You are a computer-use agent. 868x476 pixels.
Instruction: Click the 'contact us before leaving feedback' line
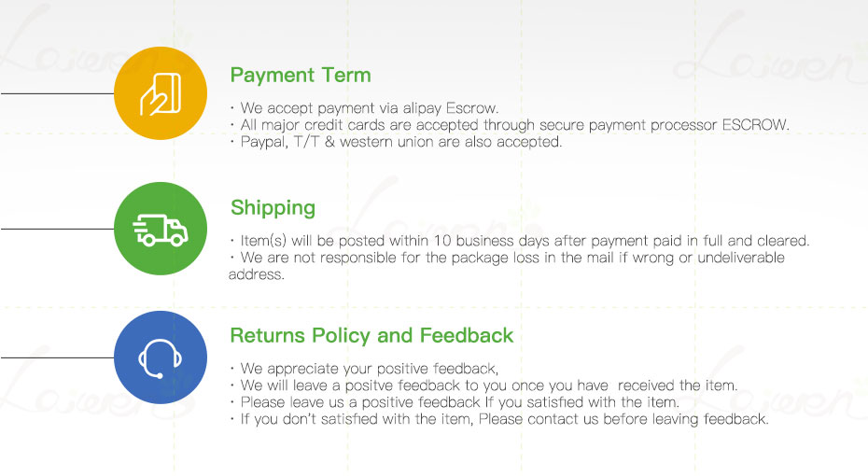[x=498, y=419]
